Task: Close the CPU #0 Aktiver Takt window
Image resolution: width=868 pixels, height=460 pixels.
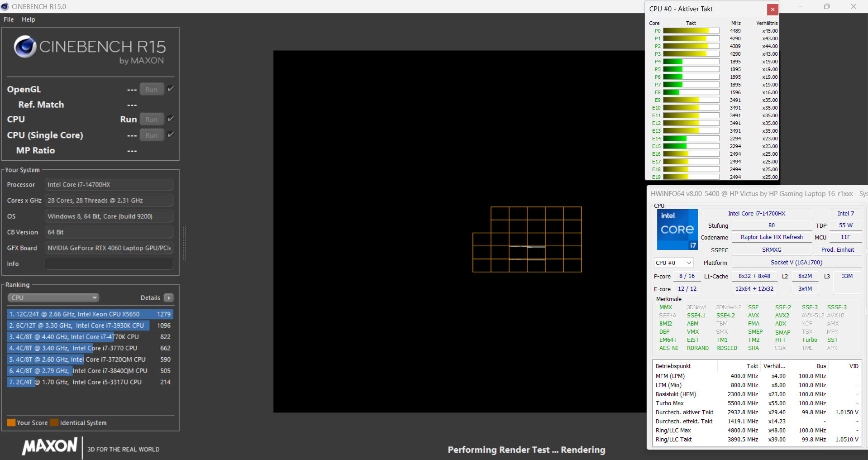Action: 773,9
